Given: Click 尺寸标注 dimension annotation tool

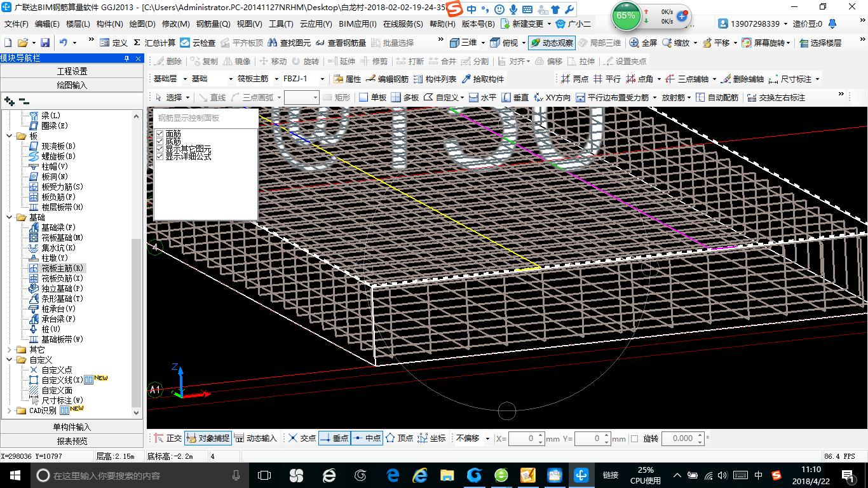Looking at the screenshot, I should (790, 79).
